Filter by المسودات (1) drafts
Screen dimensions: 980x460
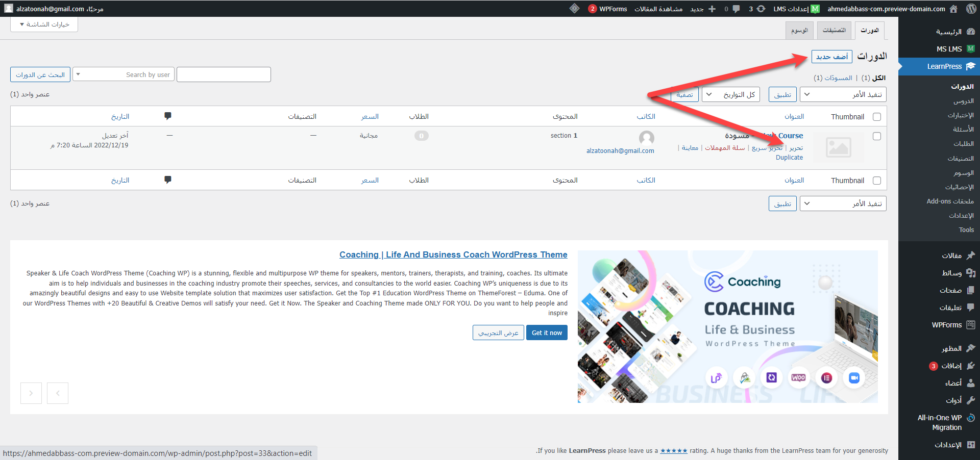point(833,78)
